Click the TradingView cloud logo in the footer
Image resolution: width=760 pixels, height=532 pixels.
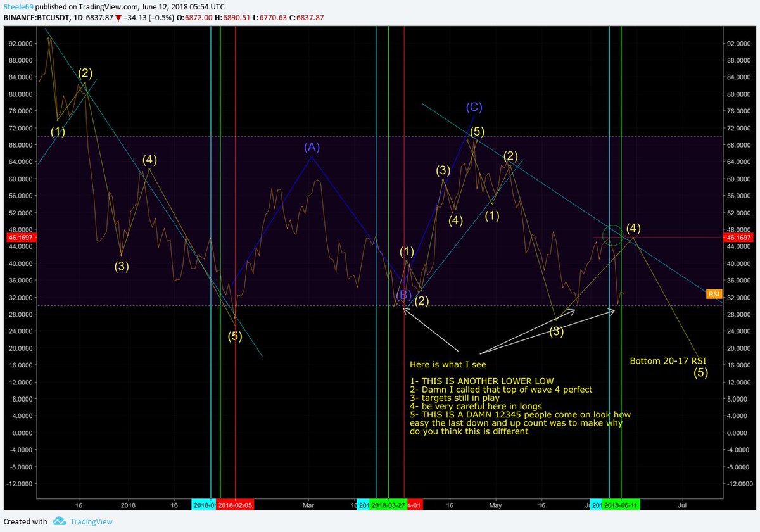(60, 521)
